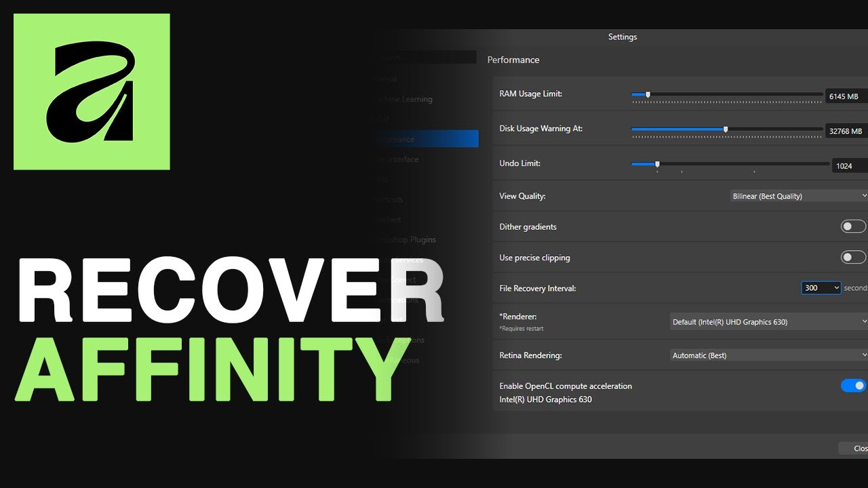Click the Settings window title
This screenshot has height=488, width=868.
623,37
